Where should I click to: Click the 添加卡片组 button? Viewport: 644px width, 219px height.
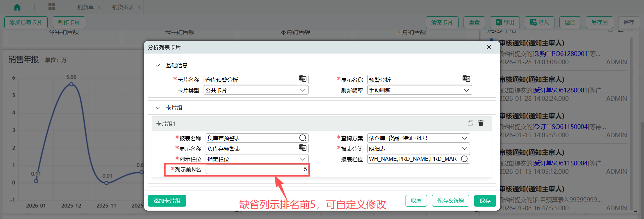167,201
